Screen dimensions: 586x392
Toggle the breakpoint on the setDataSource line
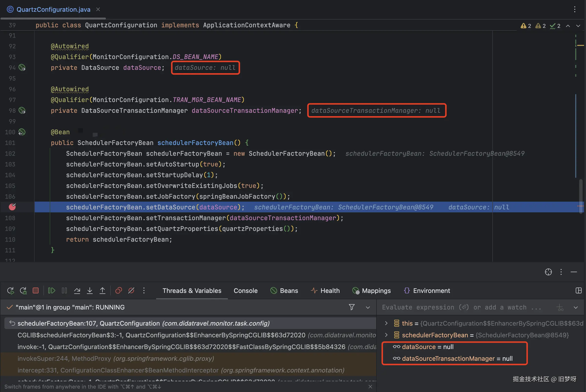[12, 207]
